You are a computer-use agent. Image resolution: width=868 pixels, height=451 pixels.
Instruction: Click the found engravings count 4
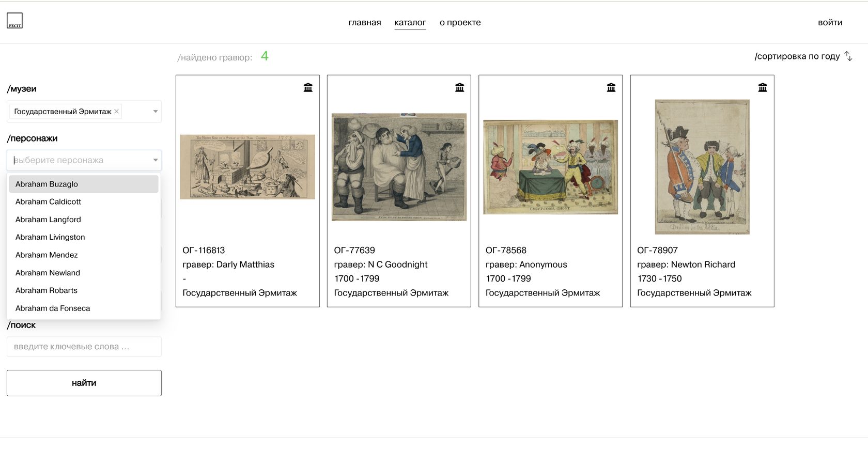click(x=265, y=56)
